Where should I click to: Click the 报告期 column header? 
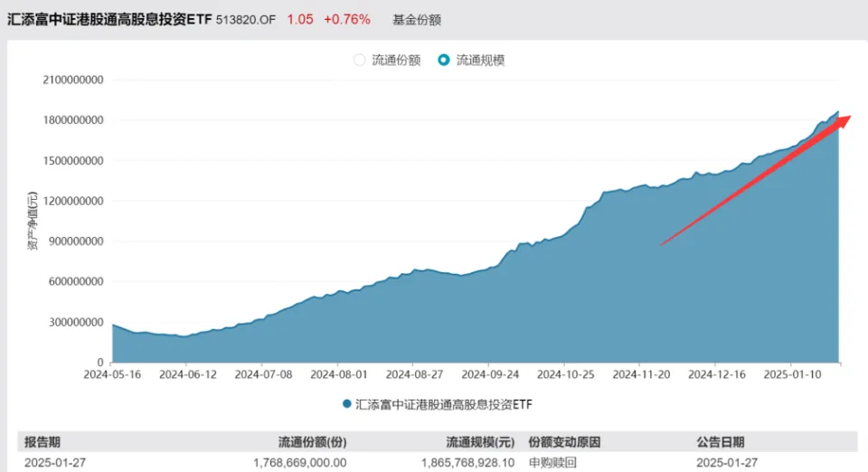coord(42,442)
